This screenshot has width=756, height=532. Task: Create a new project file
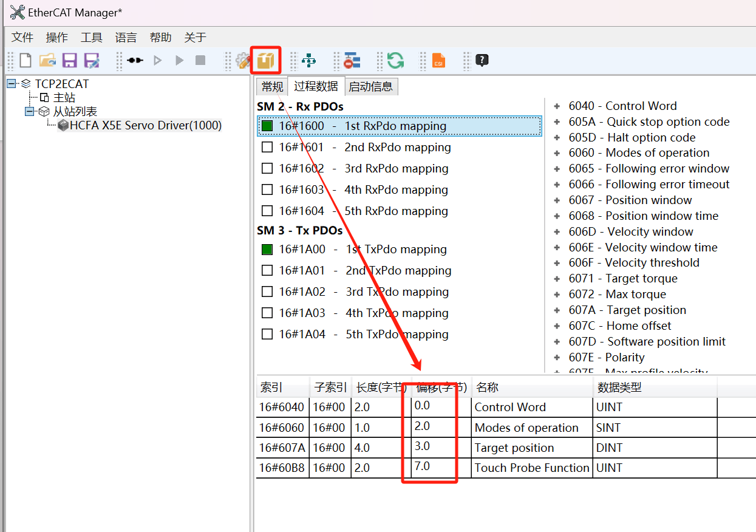[x=26, y=60]
